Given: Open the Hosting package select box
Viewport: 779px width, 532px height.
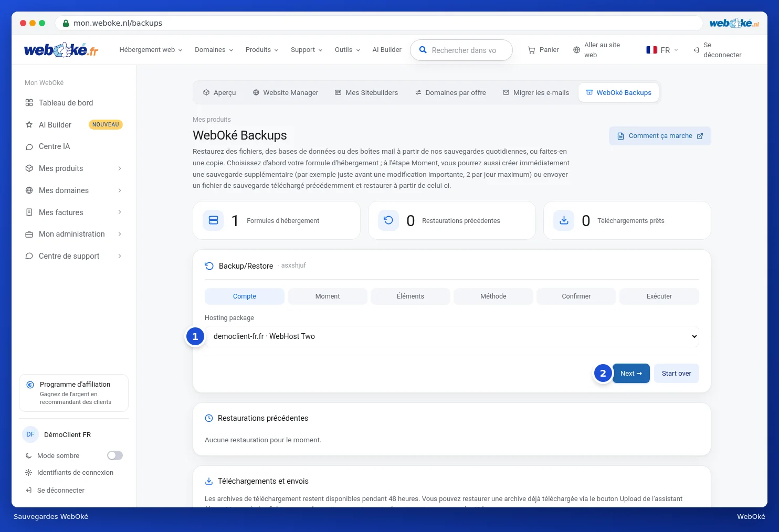Looking at the screenshot, I should coord(452,336).
